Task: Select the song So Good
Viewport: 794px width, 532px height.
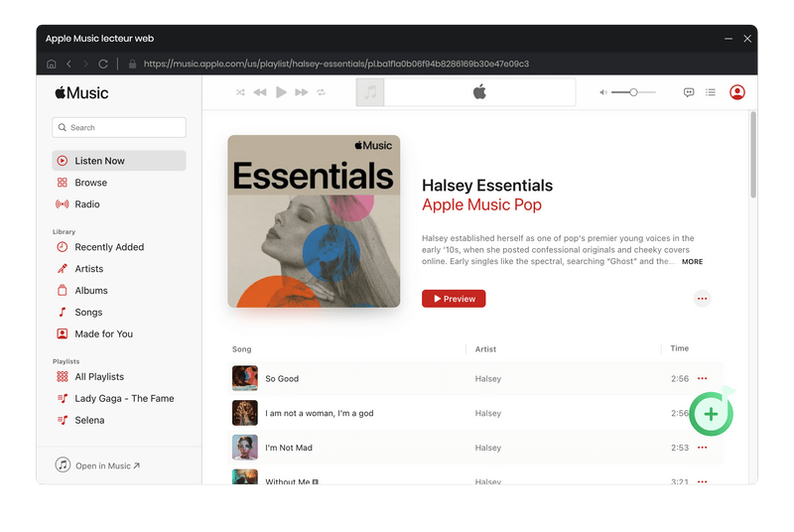Action: [282, 378]
